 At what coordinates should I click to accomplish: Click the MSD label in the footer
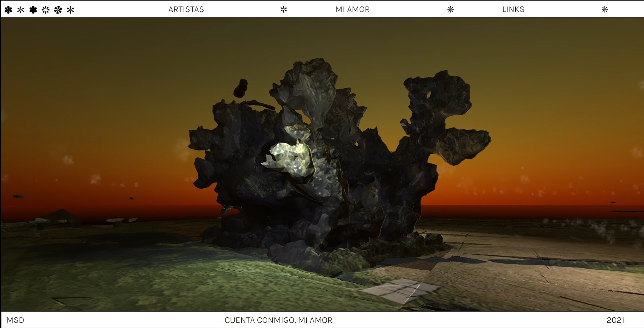click(x=15, y=320)
